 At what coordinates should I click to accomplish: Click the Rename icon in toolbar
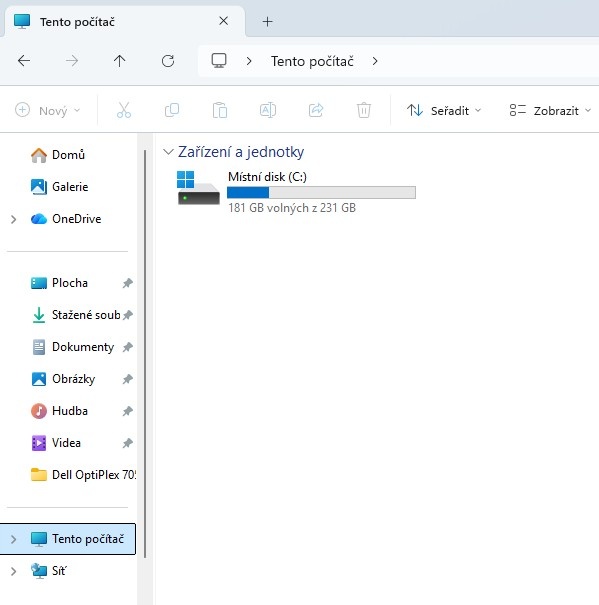pyautogui.click(x=268, y=110)
